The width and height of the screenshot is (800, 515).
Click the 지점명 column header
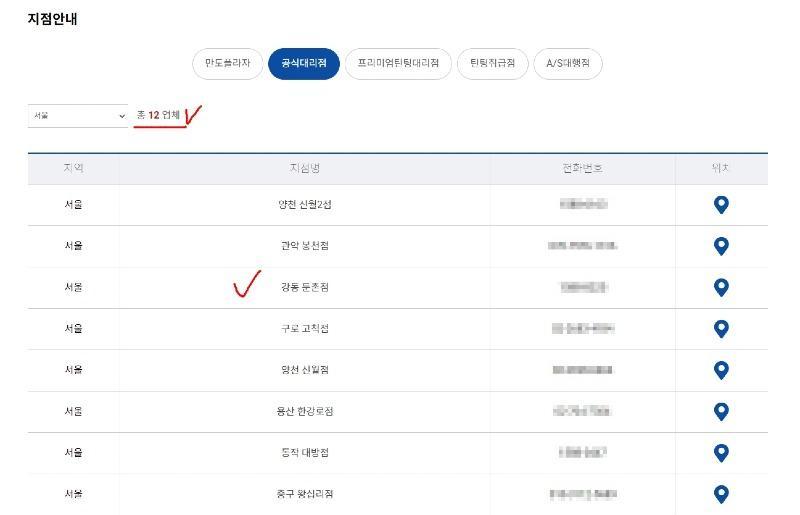coord(304,169)
